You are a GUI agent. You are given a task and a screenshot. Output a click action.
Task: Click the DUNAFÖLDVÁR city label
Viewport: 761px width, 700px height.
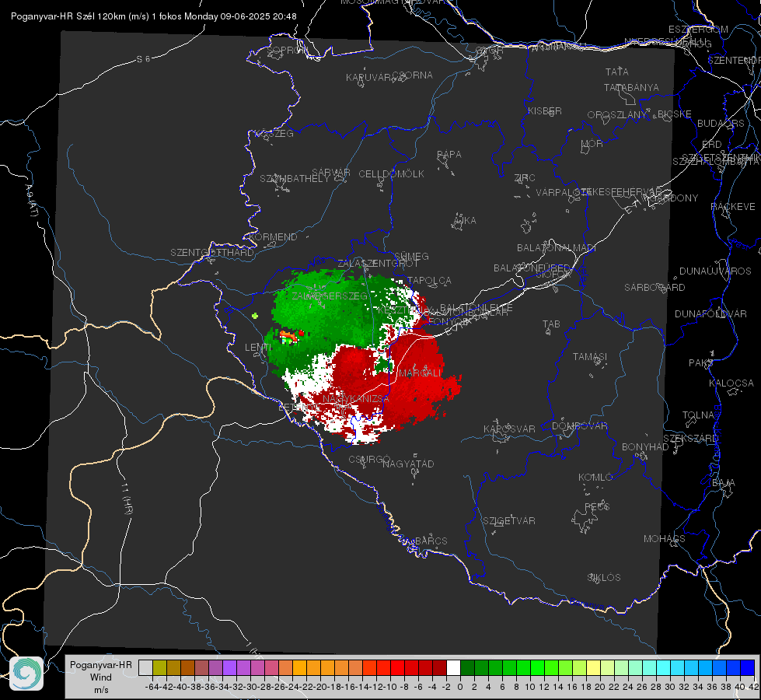coord(710,313)
